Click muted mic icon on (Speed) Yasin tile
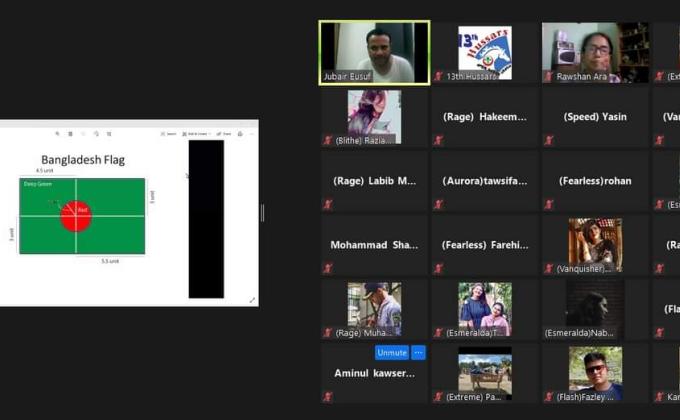This screenshot has width=680, height=420. pyautogui.click(x=548, y=140)
